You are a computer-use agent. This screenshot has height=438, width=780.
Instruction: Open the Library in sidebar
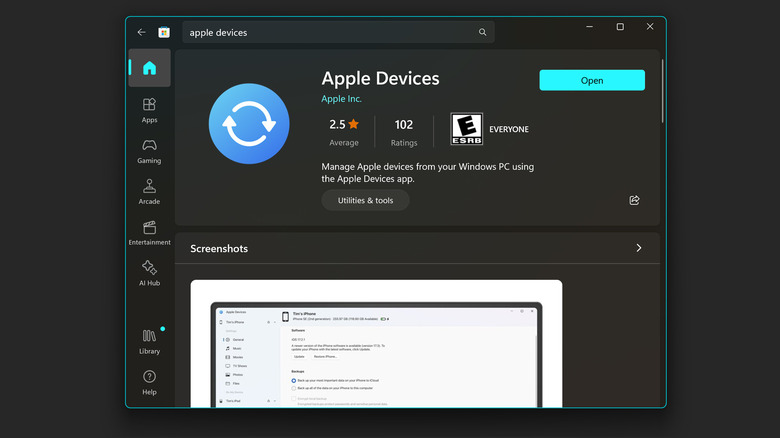point(149,341)
